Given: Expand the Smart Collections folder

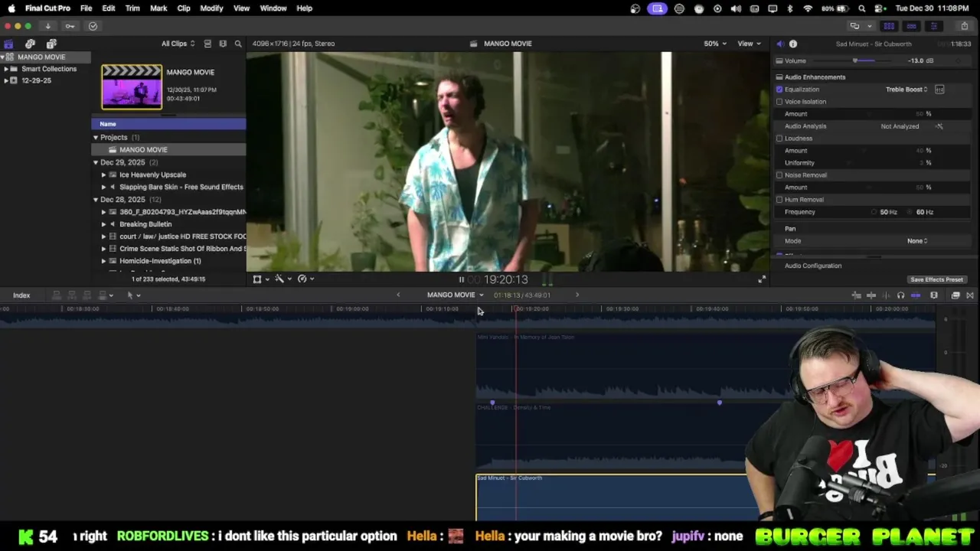Looking at the screenshot, I should [x=6, y=69].
